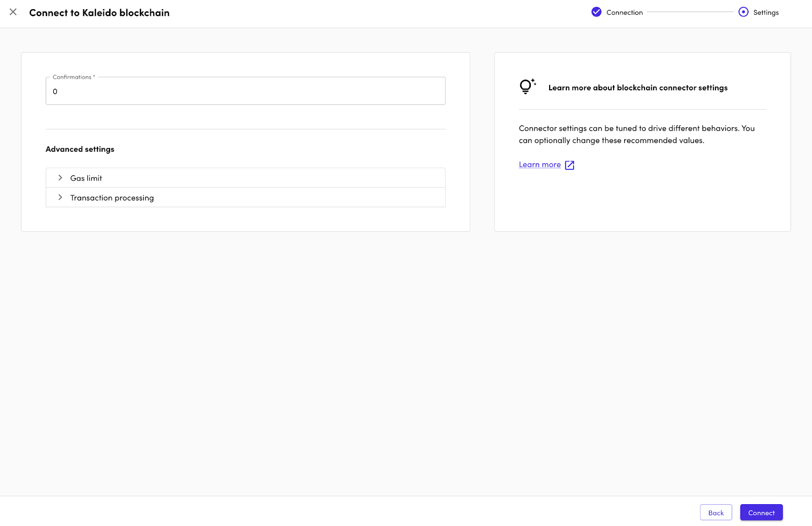Screen dimensions: 812x526
Task: Select the value 0 in Confirmations
Action: [55, 91]
